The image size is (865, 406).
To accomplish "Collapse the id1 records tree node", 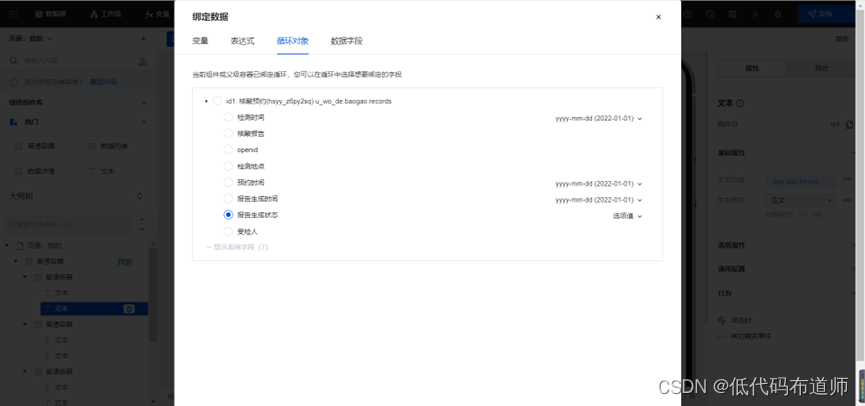I will coord(206,101).
